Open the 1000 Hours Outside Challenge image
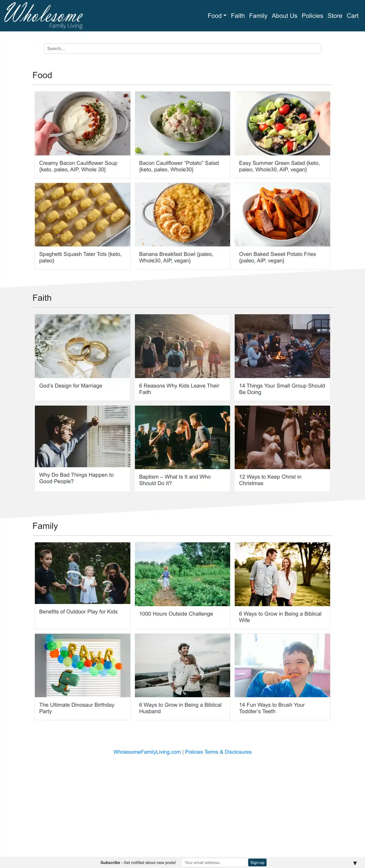 [182, 574]
